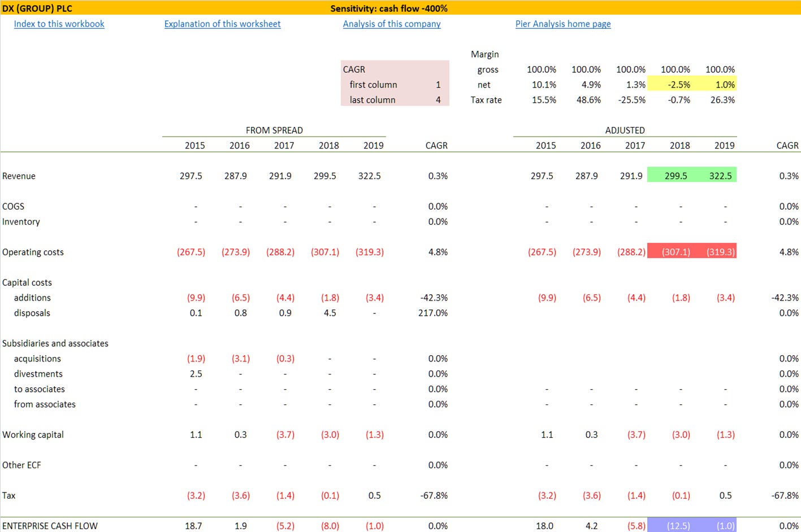The height and width of the screenshot is (532, 801).
Task: Select the Tax row label
Action: tap(8, 496)
